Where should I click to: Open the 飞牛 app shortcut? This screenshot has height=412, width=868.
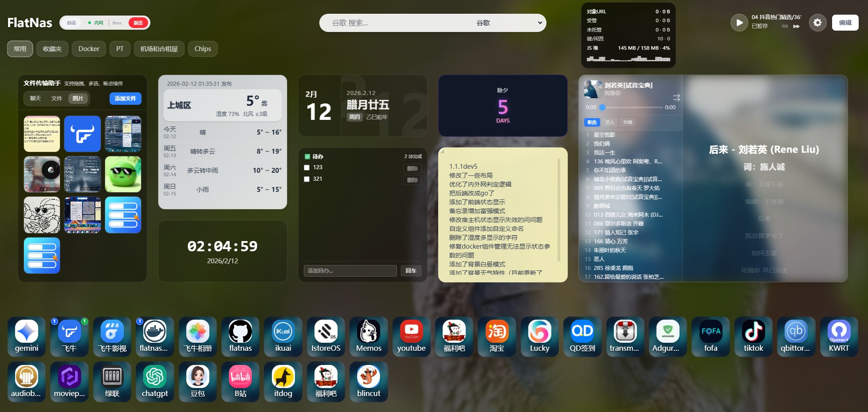click(69, 337)
